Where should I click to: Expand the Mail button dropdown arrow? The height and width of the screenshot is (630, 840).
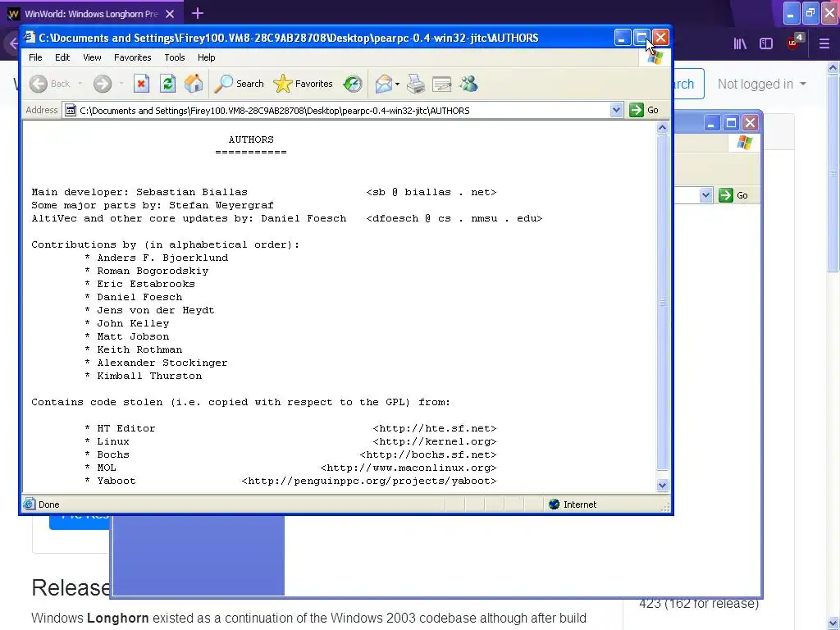[397, 84]
